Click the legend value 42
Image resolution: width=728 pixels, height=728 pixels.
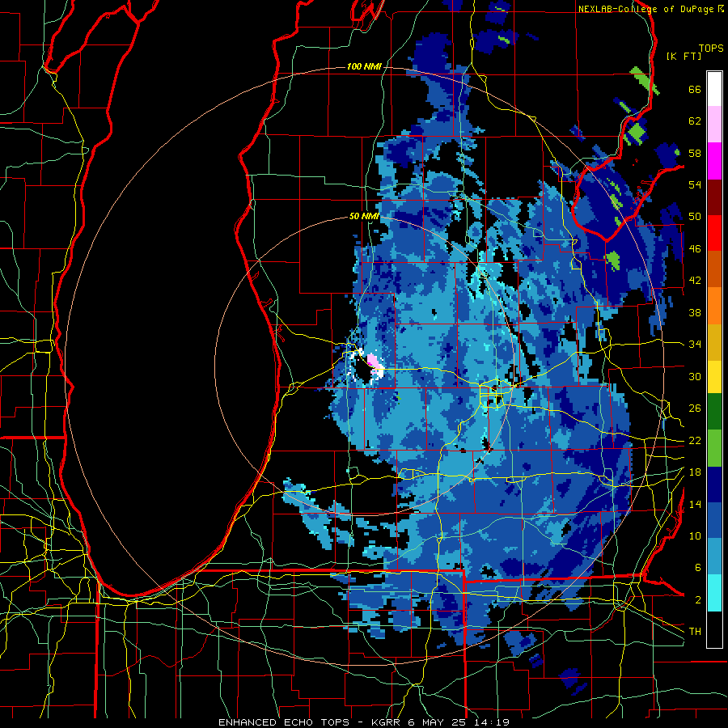[695, 281]
